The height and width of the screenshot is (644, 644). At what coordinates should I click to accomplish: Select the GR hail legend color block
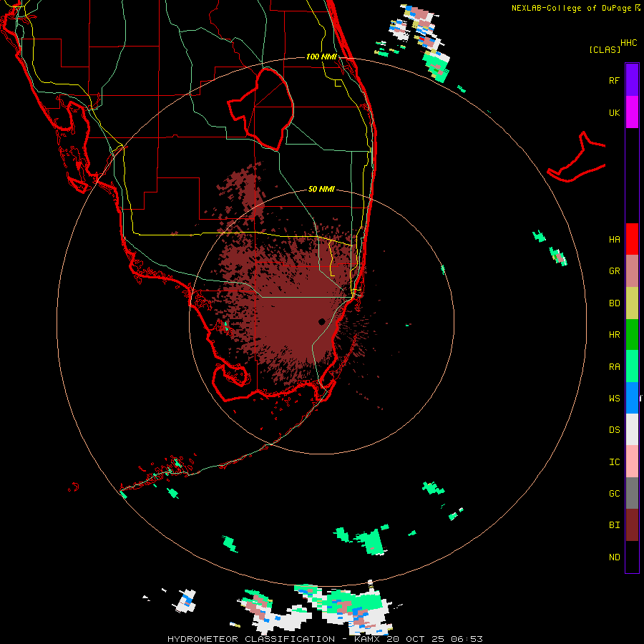click(632, 271)
